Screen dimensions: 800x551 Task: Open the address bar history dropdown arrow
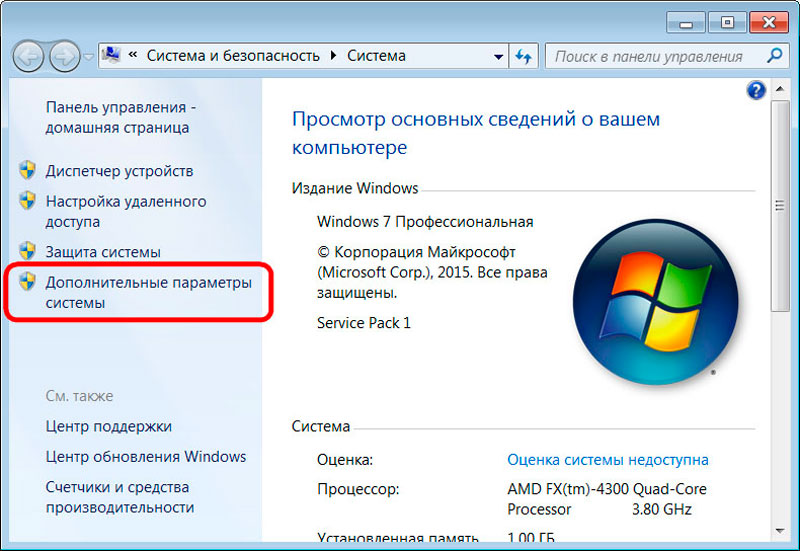click(x=496, y=56)
